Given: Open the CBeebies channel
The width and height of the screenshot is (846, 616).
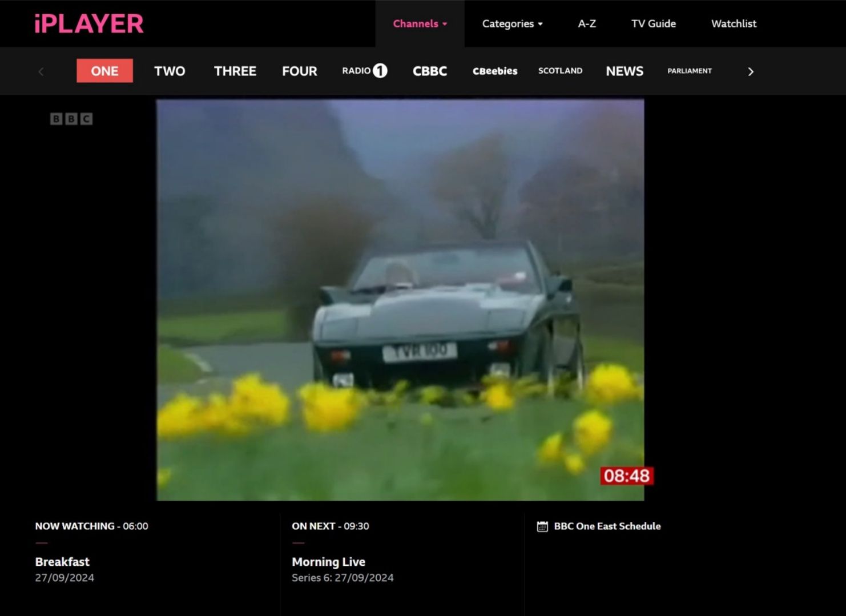Looking at the screenshot, I should point(495,71).
